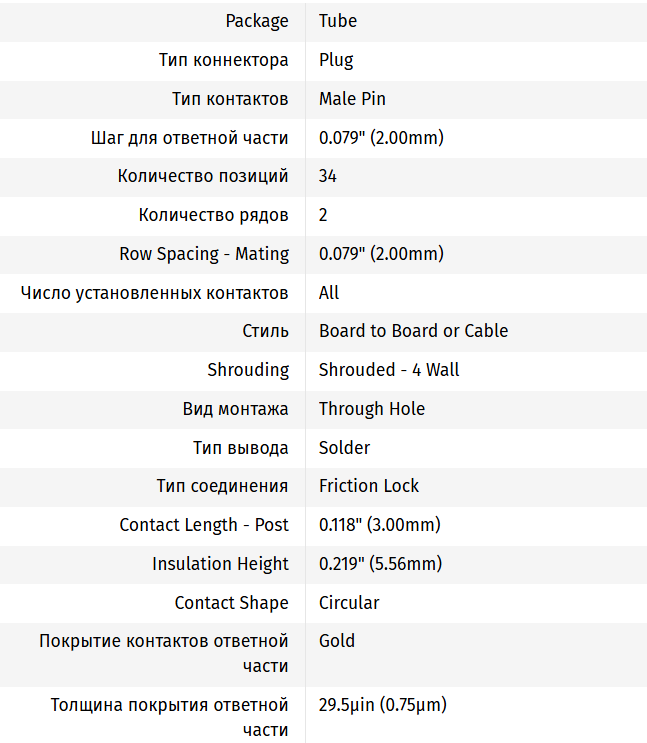647x743 pixels.
Task: Click the 'Plug' connector type value
Action: (336, 60)
